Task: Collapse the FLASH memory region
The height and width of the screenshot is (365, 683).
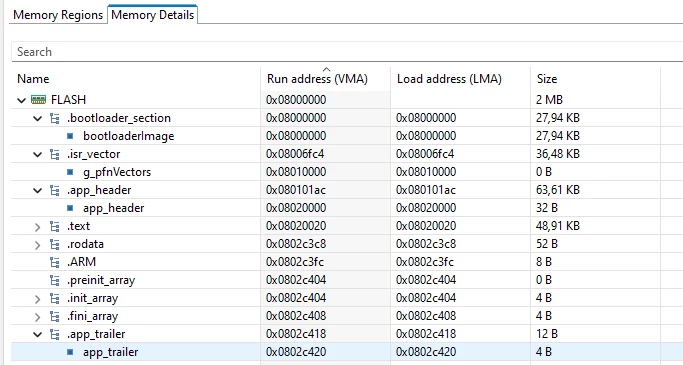Action: tap(21, 100)
